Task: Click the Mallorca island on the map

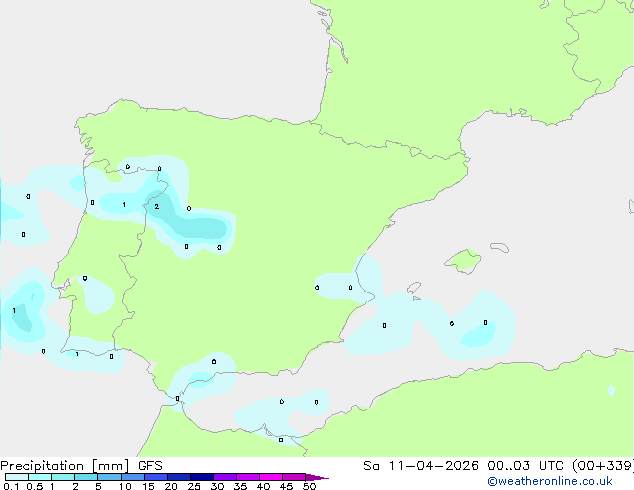Action: pyautogui.click(x=463, y=261)
